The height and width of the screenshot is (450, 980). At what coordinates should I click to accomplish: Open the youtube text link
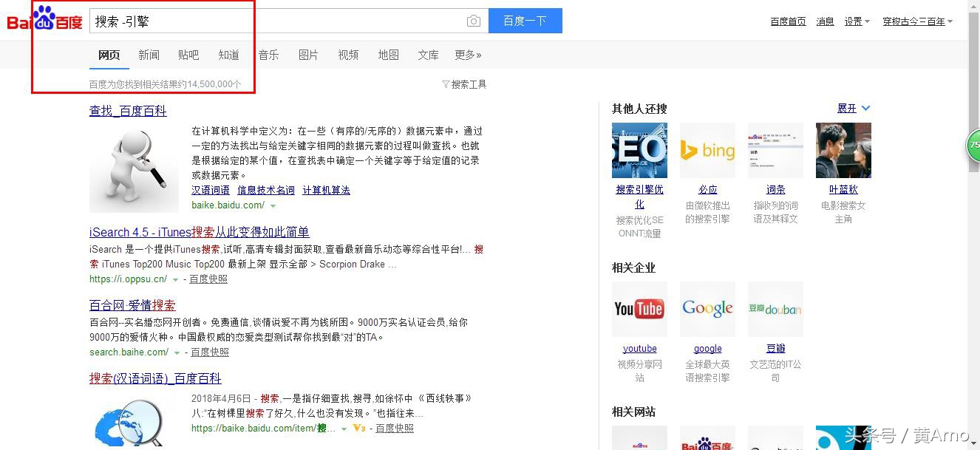[640, 349]
